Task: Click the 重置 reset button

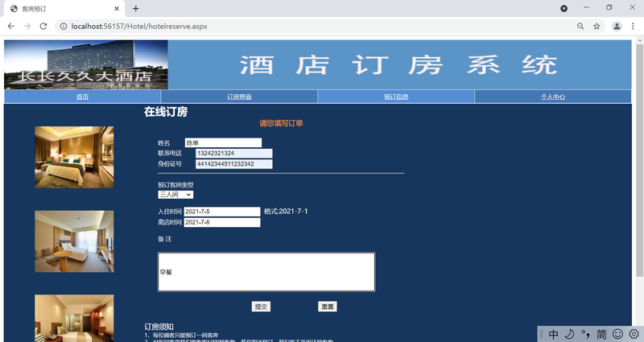Action: pyautogui.click(x=328, y=307)
